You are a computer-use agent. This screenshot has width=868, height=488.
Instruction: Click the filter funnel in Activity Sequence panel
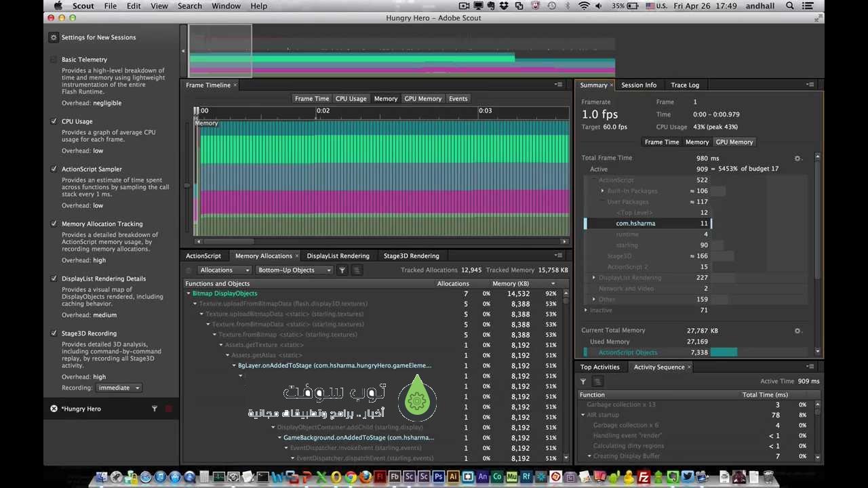[x=583, y=382]
